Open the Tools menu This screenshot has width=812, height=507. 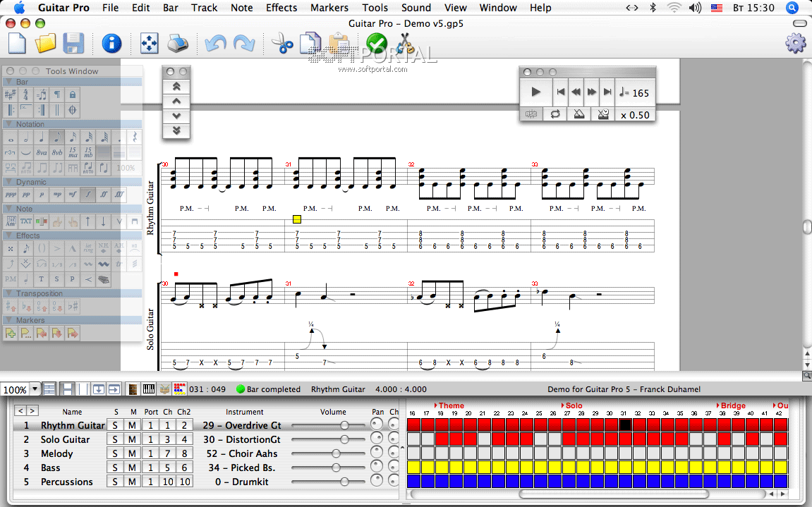pos(375,8)
